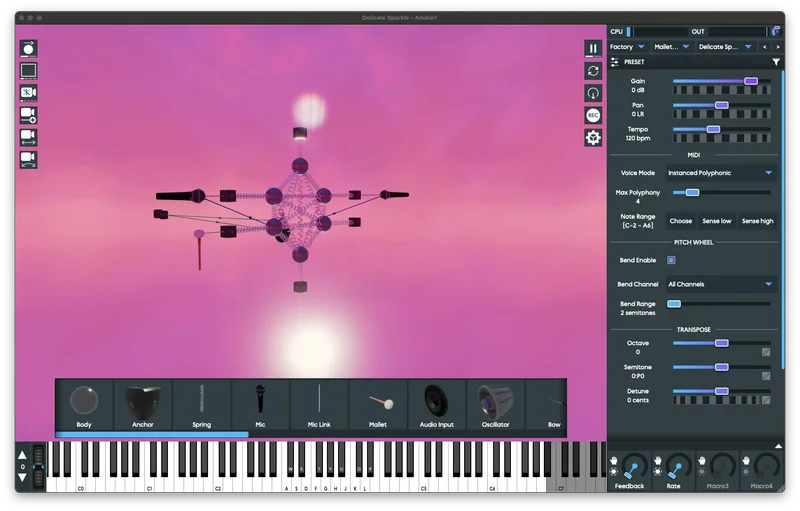Click the randomize dice icon for Detune
Screen dimensions: 800x511
pos(766,400)
